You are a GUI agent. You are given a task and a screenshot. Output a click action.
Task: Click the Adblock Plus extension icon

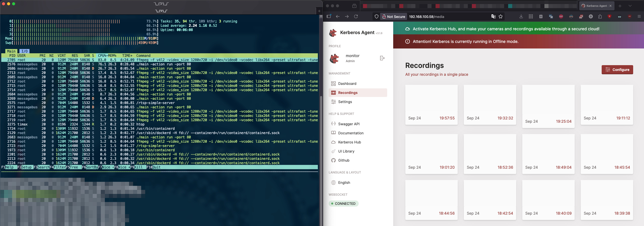pyautogui.click(x=561, y=16)
